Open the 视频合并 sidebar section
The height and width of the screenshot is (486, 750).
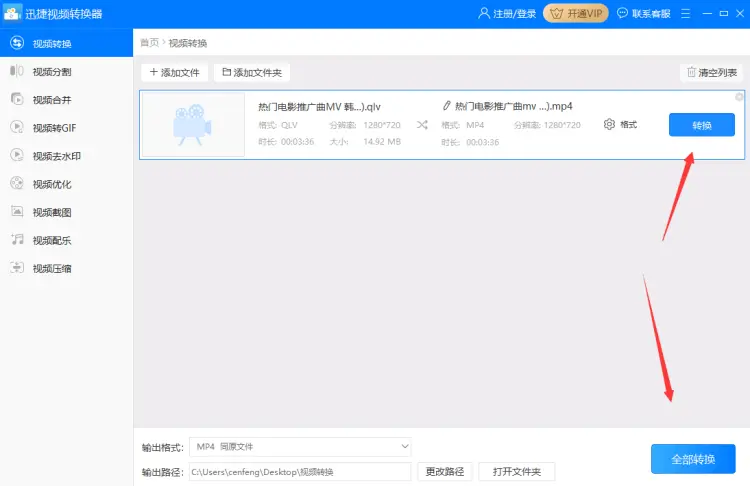66,100
